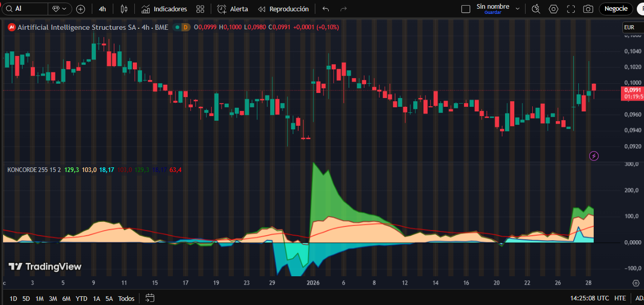Toggle the HTE session setting
The width and height of the screenshot is (644, 305).
pyautogui.click(x=620, y=298)
